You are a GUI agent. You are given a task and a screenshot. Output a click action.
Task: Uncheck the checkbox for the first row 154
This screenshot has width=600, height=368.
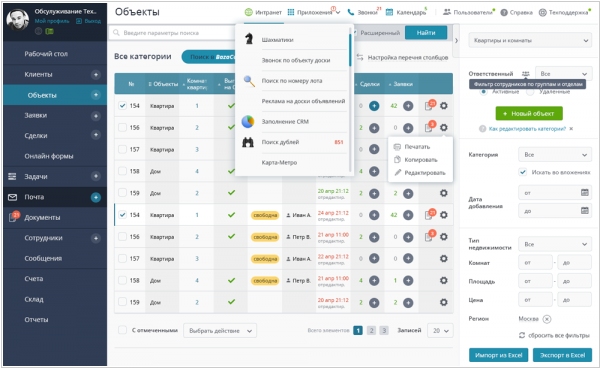pos(122,106)
